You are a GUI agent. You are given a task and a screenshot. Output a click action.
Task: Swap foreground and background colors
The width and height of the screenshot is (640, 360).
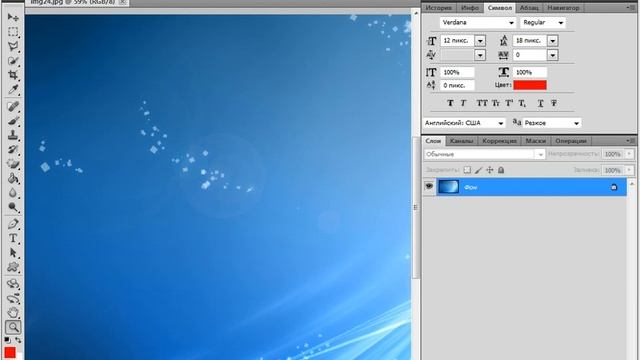(x=18, y=340)
